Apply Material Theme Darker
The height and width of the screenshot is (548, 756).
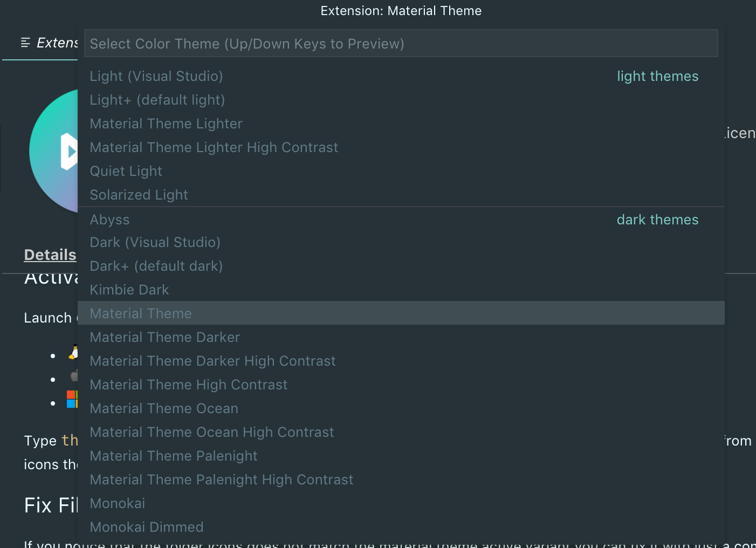[165, 337]
